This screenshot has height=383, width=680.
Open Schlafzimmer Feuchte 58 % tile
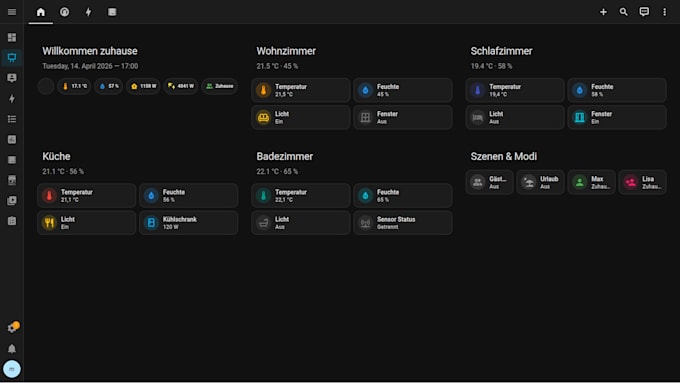[617, 90]
